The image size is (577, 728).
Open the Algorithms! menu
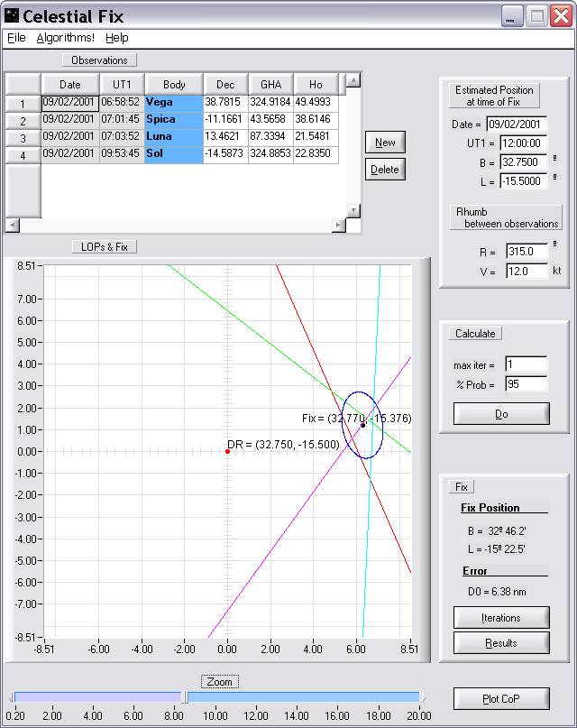click(65, 38)
